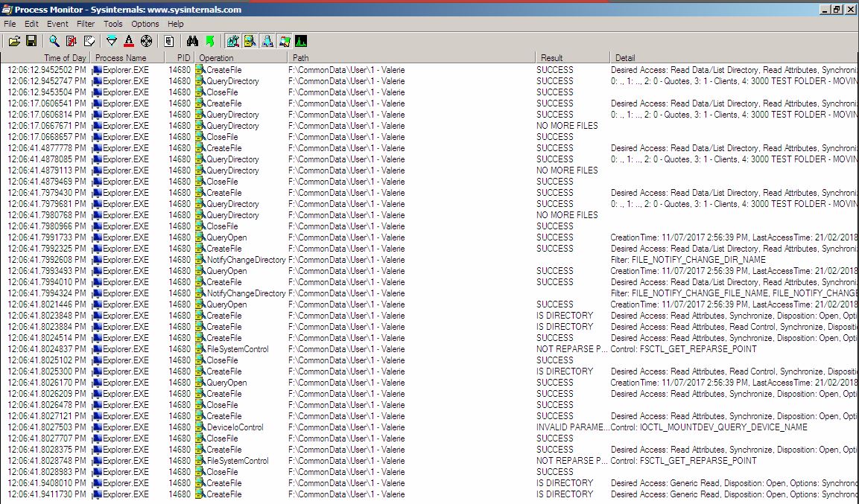Click NO MORE FILES result at 12:06:17.0667671
The width and height of the screenshot is (859, 504).
coord(567,126)
